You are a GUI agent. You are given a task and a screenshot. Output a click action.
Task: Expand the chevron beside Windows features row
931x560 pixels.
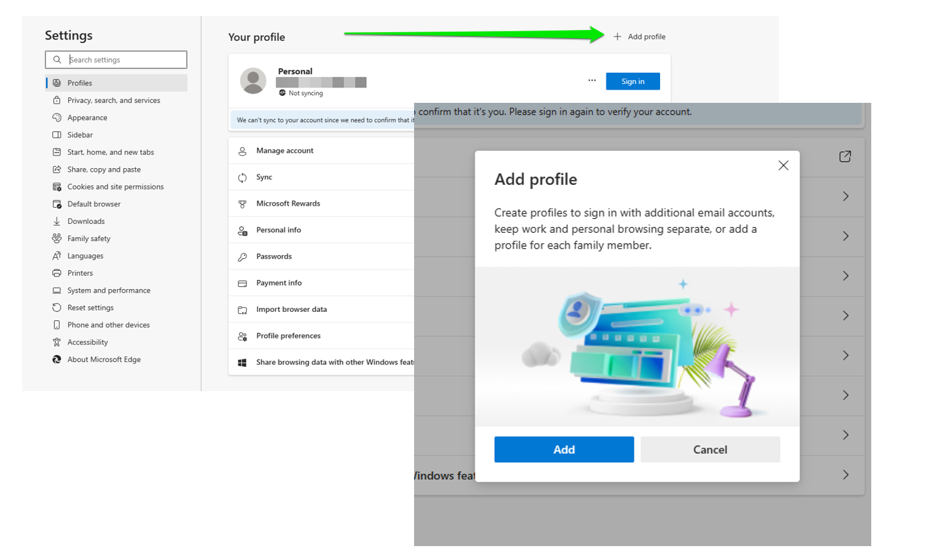(x=846, y=475)
